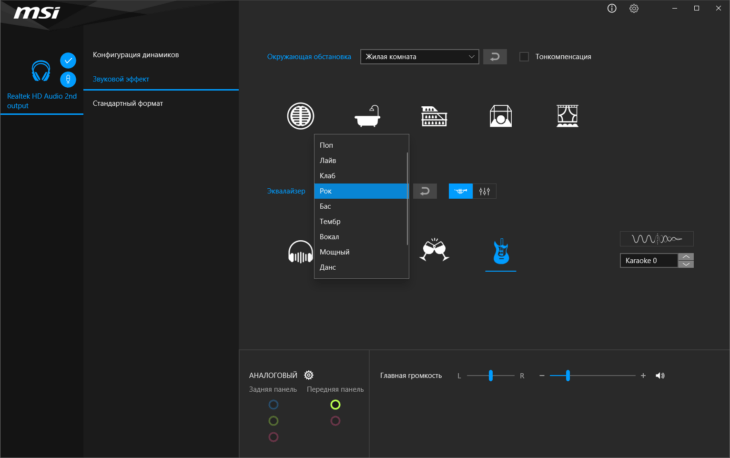Click the blue checkmark default device icon
The width and height of the screenshot is (730, 458).
(68, 61)
